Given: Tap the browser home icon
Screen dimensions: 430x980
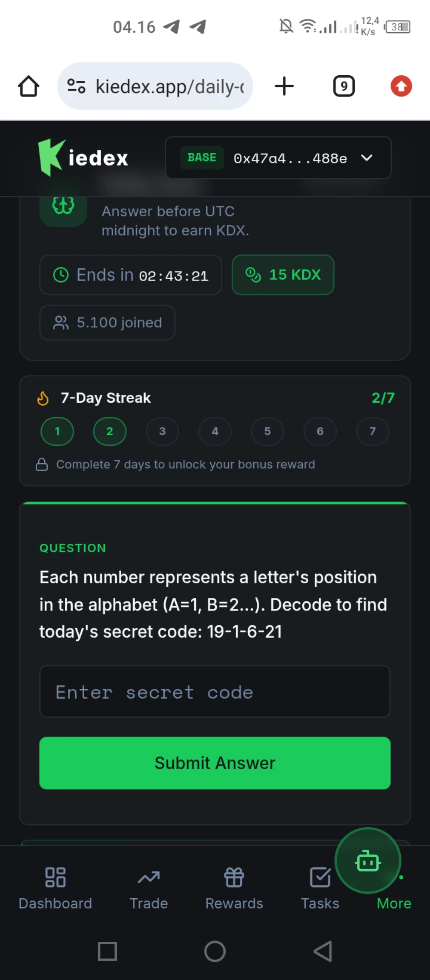Looking at the screenshot, I should click(29, 86).
